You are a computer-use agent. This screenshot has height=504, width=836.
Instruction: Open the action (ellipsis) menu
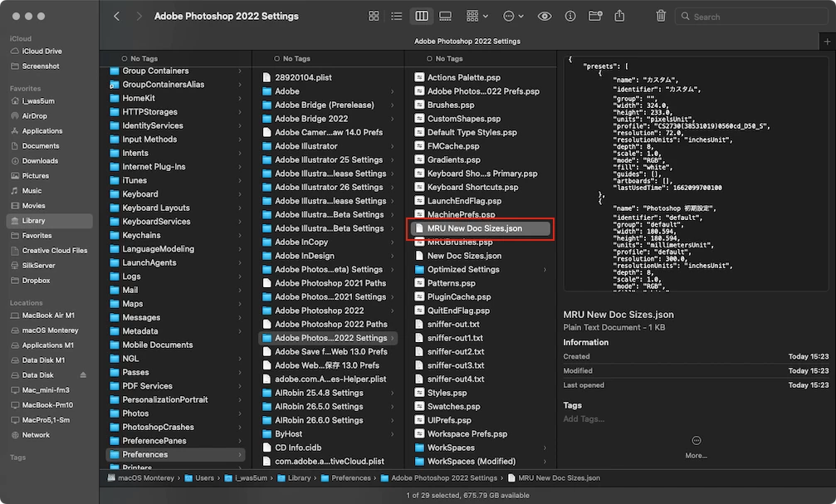[x=513, y=16]
